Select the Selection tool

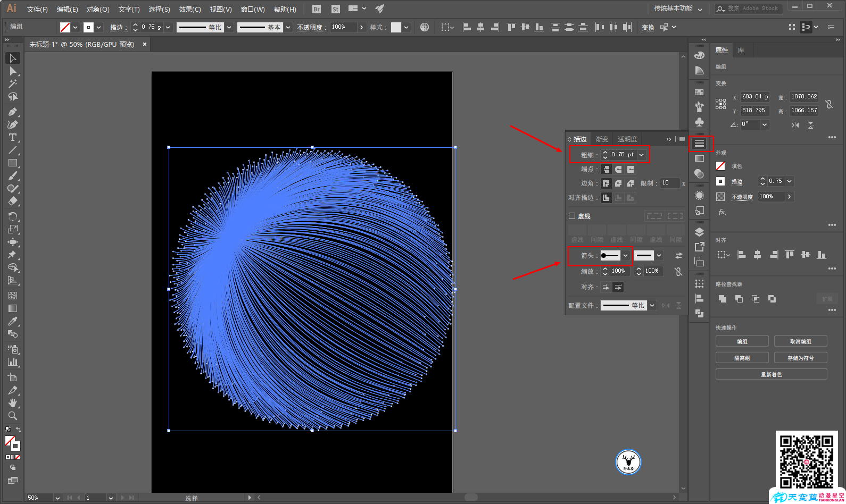(13, 58)
